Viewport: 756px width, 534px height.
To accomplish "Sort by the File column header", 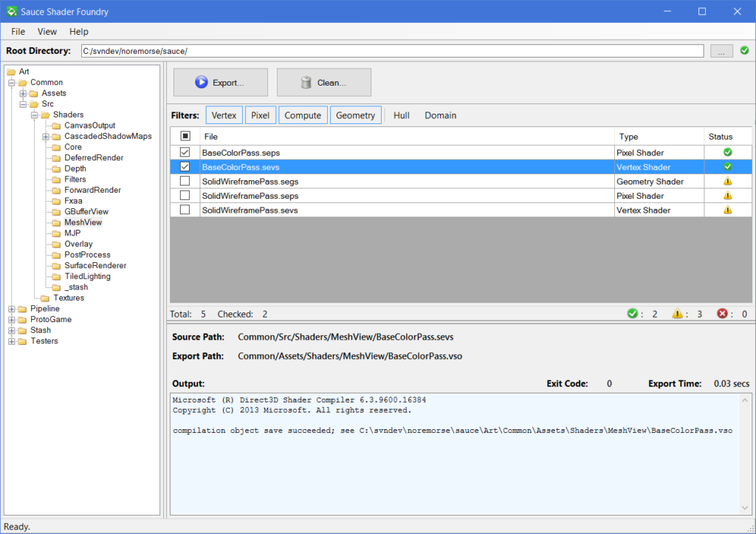I will [407, 137].
